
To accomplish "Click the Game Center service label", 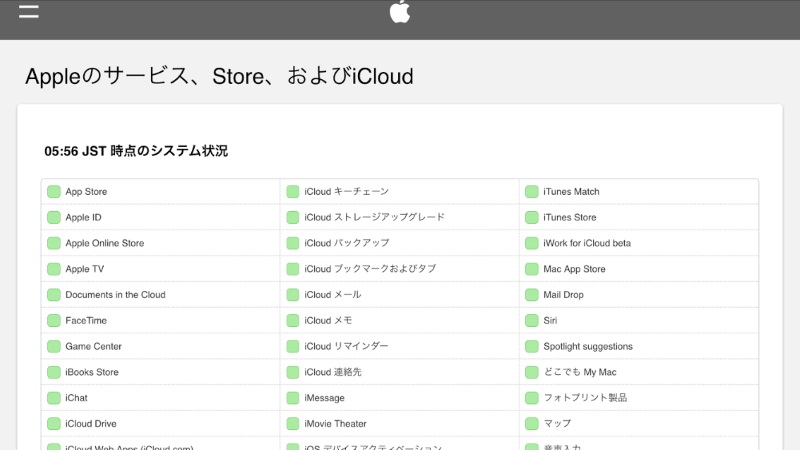I will pyautogui.click(x=93, y=346).
